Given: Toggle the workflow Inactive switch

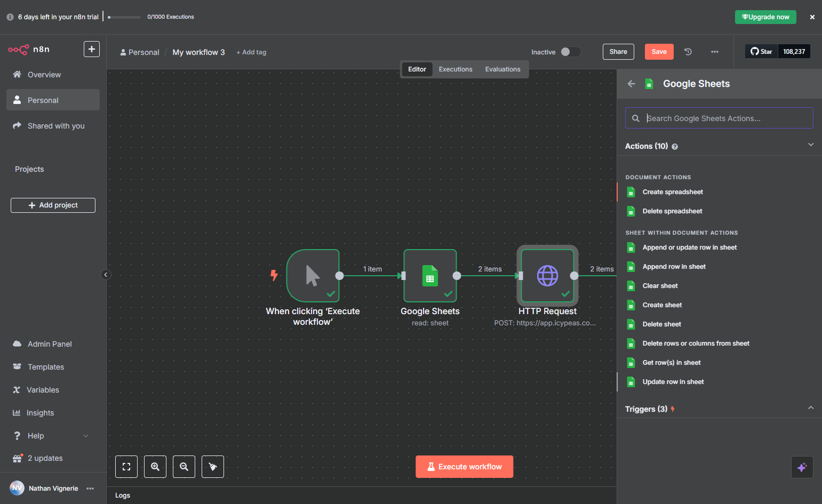Looking at the screenshot, I should pyautogui.click(x=570, y=52).
